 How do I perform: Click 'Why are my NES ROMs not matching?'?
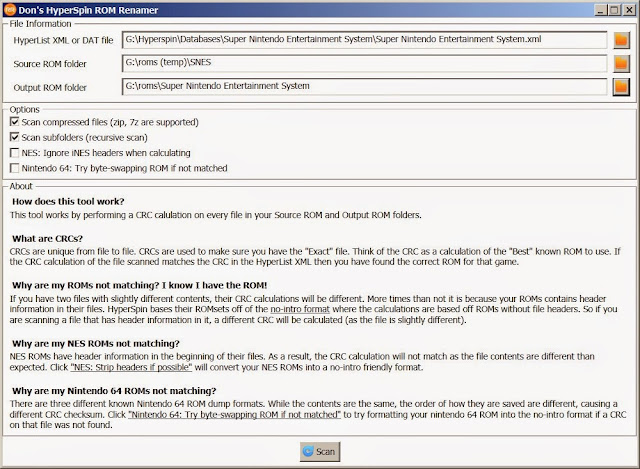click(96, 344)
